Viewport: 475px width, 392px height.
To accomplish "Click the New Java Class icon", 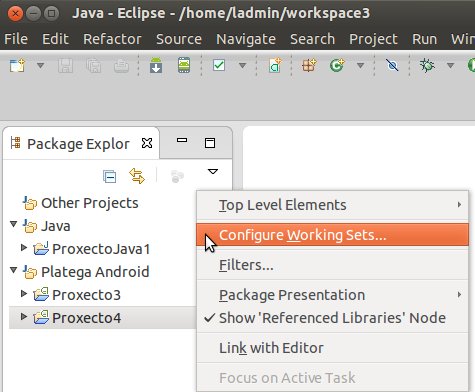I will [337, 65].
